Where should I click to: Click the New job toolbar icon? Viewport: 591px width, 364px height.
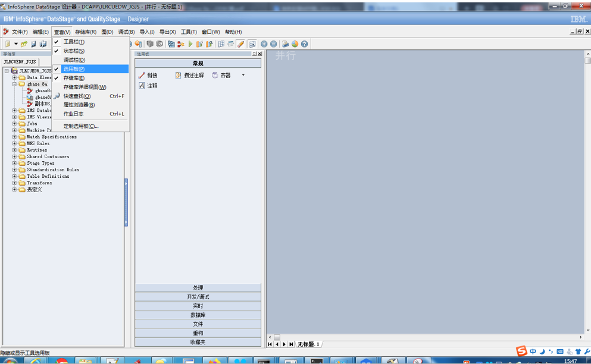click(x=7, y=44)
